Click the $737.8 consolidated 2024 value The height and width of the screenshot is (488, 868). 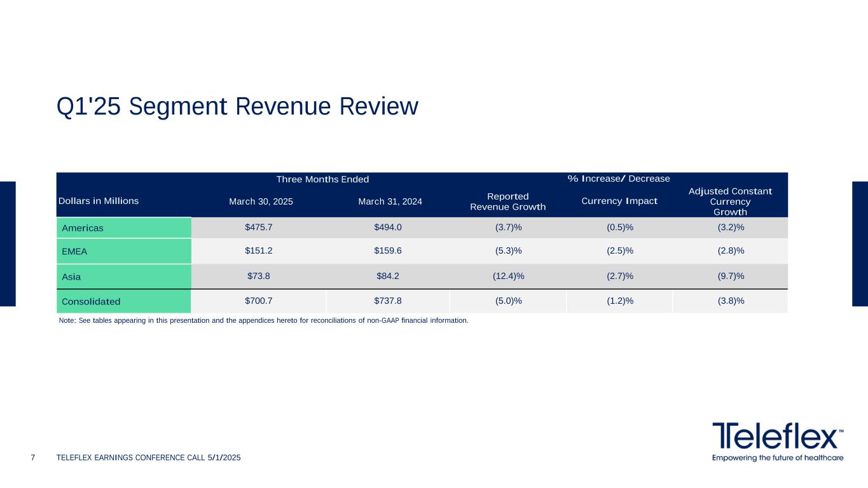point(388,301)
